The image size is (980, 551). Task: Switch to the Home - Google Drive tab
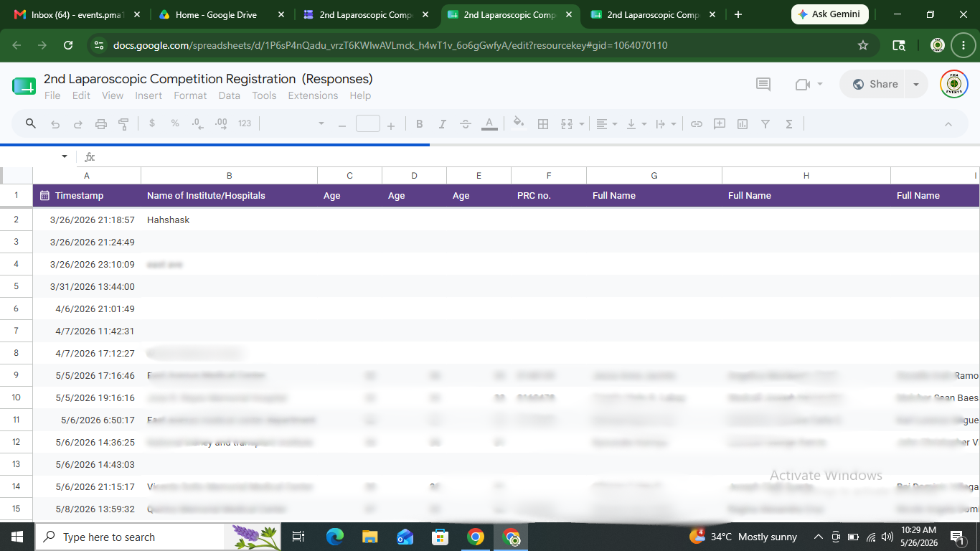[215, 14]
